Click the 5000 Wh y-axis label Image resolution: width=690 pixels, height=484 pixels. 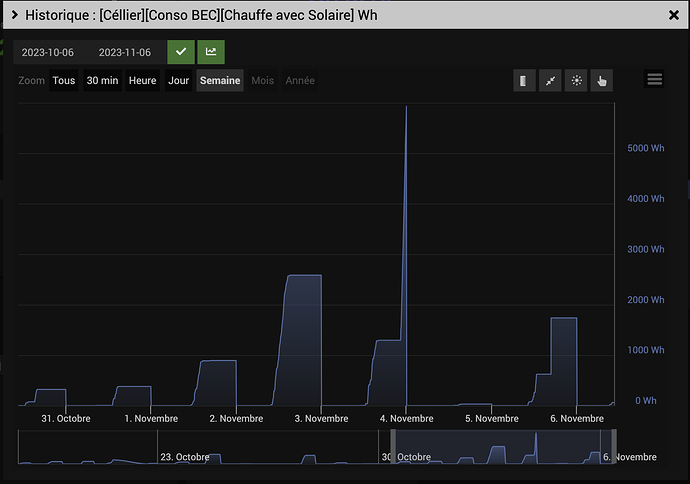tap(646, 148)
